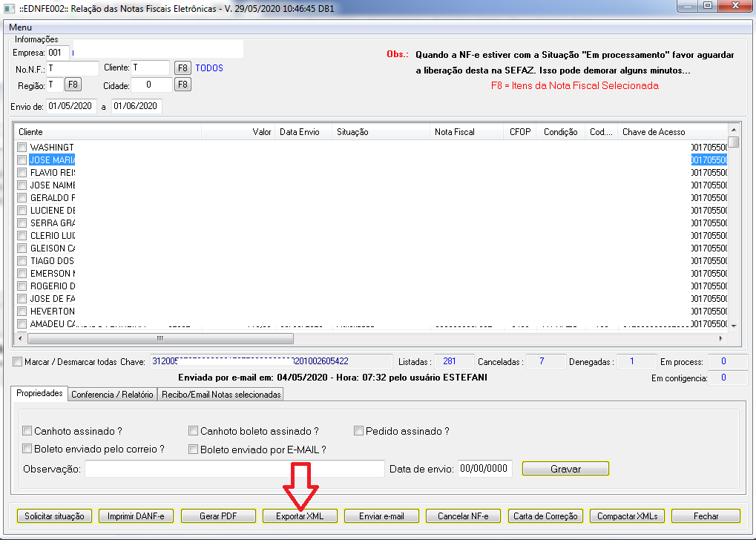
Task: Click Solicitar situação button
Action: (x=54, y=516)
